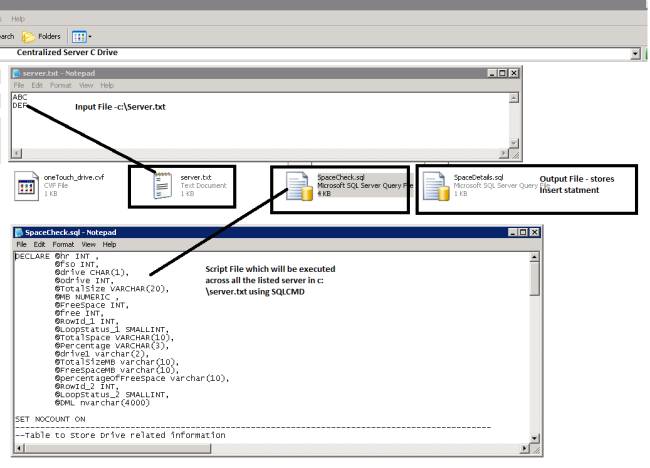The image size is (650, 468).
Task: Click down arrow of SpaceCheck.sql vertical scrollbar
Action: 534,438
